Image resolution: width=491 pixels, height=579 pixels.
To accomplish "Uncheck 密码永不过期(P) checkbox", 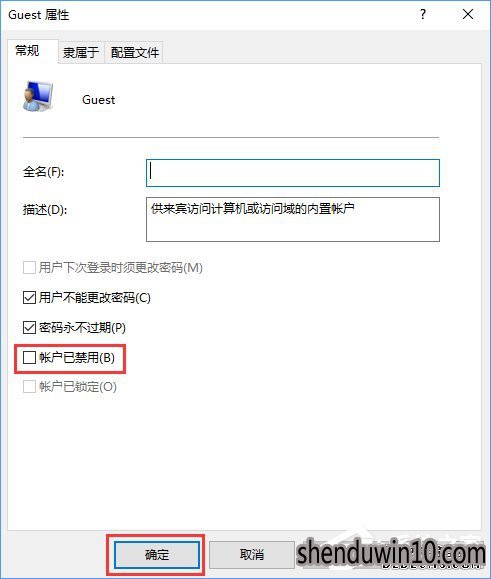I will (29, 327).
